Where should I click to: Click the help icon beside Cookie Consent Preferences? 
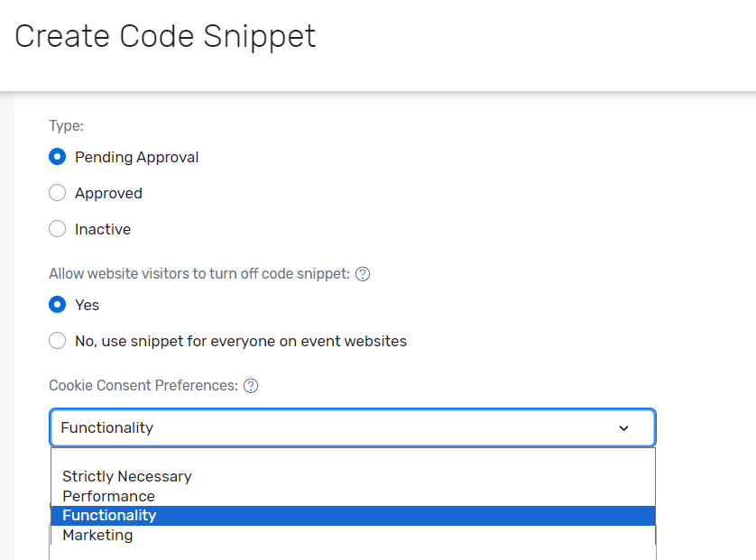click(x=251, y=386)
